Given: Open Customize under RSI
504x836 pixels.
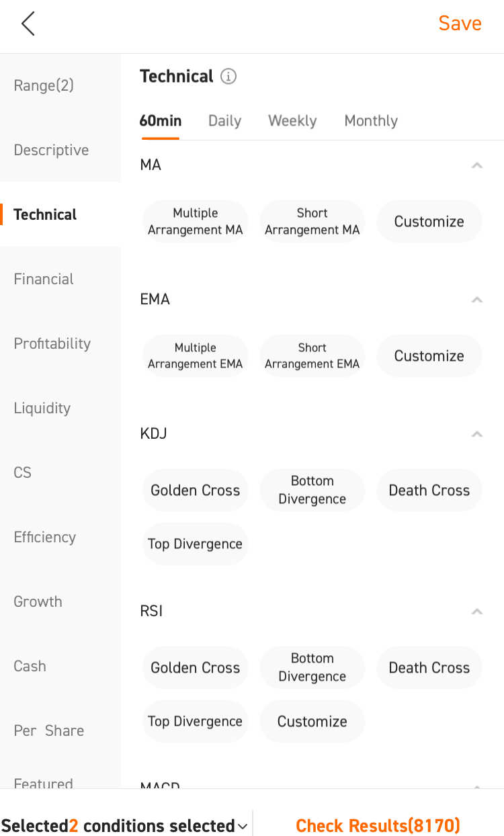Looking at the screenshot, I should pos(312,721).
